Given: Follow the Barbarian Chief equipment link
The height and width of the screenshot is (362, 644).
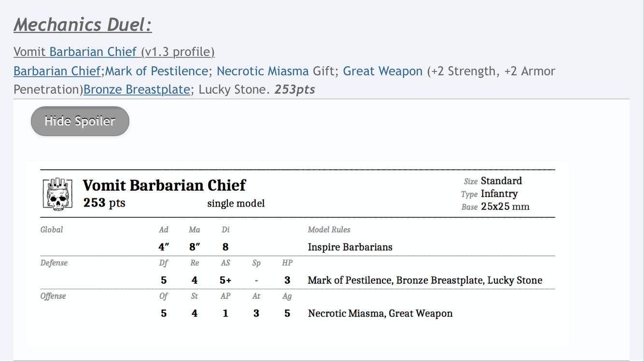Looking at the screenshot, I should 57,71.
